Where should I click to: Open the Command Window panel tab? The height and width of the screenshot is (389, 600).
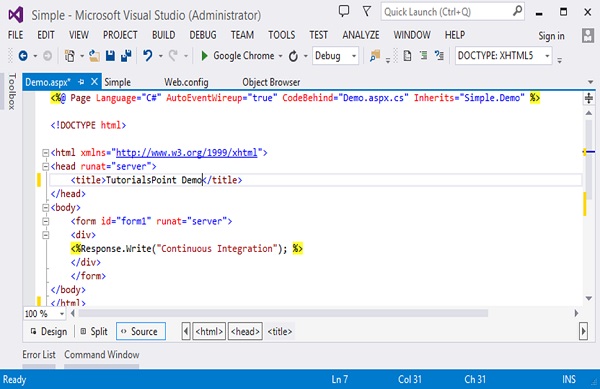pyautogui.click(x=101, y=355)
